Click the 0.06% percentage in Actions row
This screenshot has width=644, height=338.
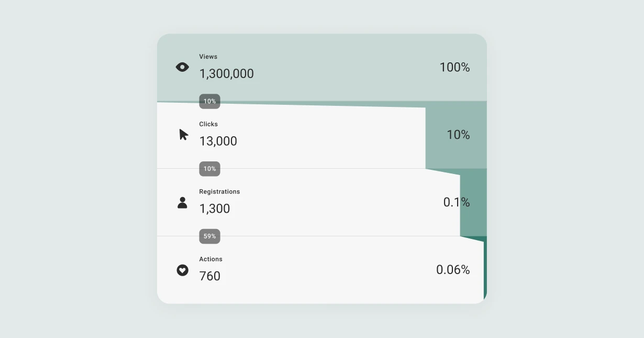click(453, 270)
